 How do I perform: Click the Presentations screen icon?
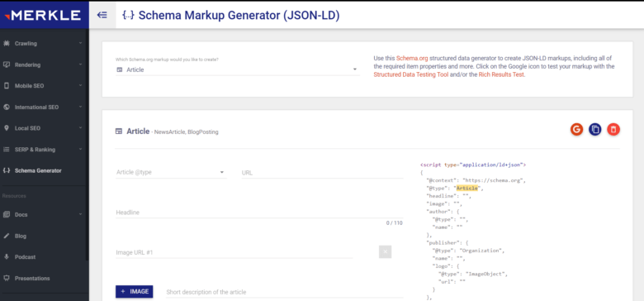[6, 278]
